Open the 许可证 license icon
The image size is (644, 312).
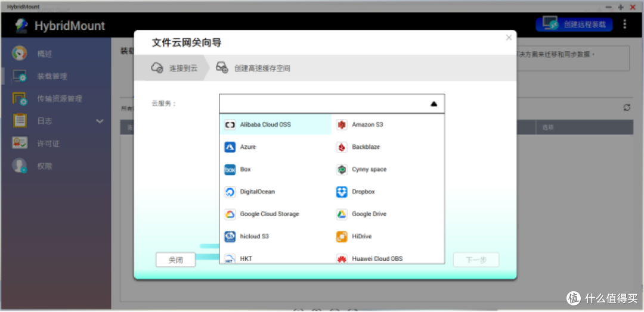pos(19,143)
